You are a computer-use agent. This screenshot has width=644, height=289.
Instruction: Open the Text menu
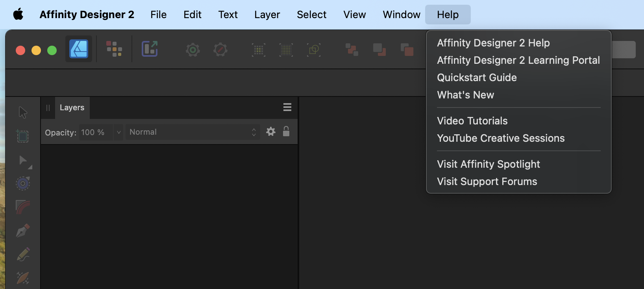(228, 15)
